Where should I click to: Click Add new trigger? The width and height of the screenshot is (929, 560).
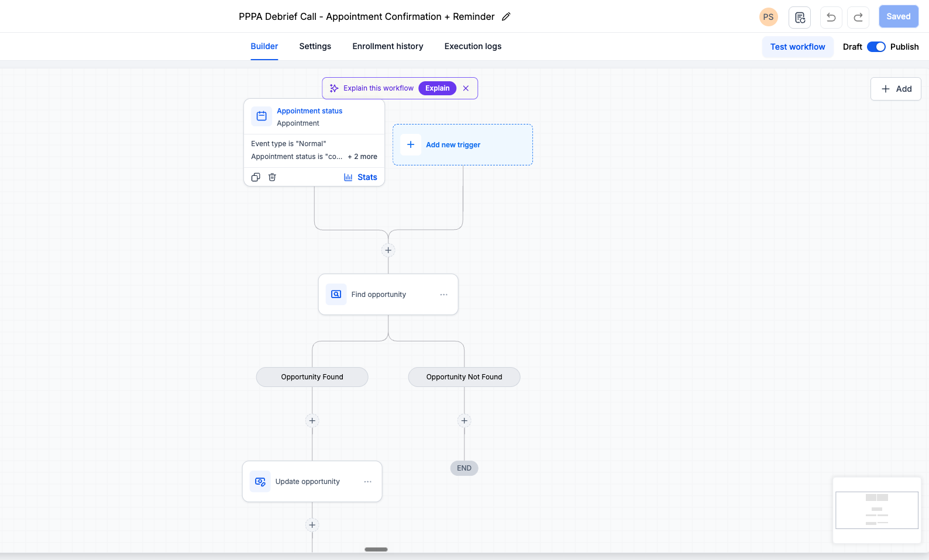coord(463,144)
